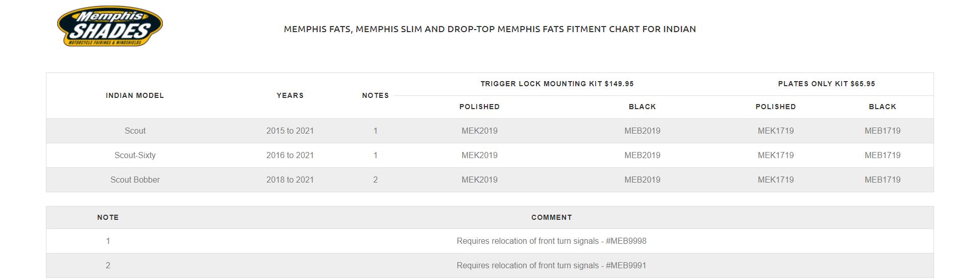Click the Comment column header

[x=551, y=217]
